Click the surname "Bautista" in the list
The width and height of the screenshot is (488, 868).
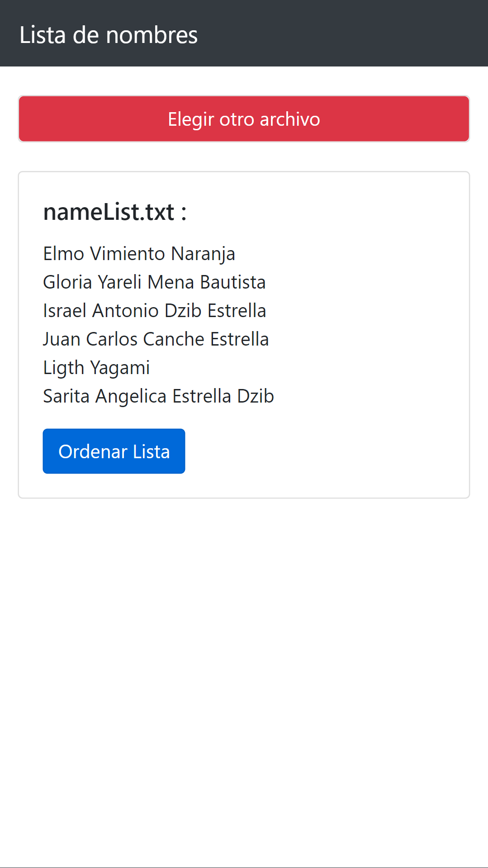tap(233, 282)
